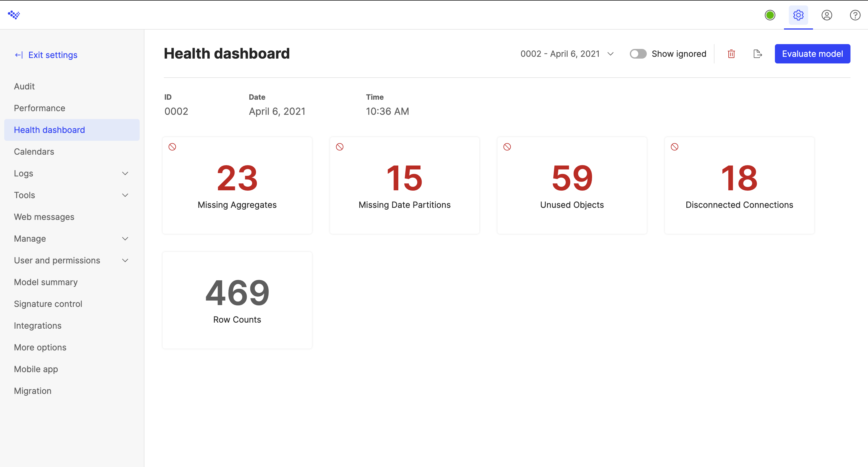
Task: Click the ignore toggle on Missing Date Partitions
Action: (340, 147)
